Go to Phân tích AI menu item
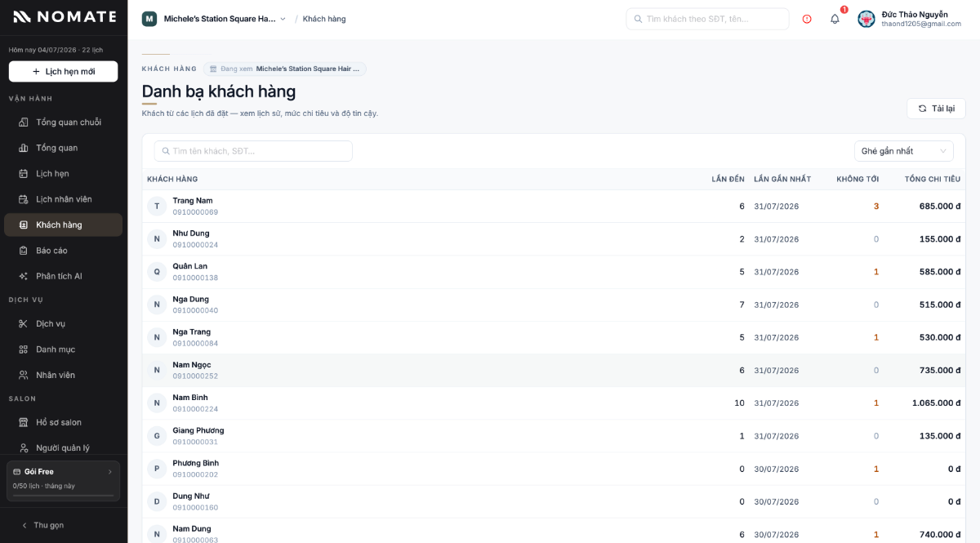 click(x=64, y=276)
